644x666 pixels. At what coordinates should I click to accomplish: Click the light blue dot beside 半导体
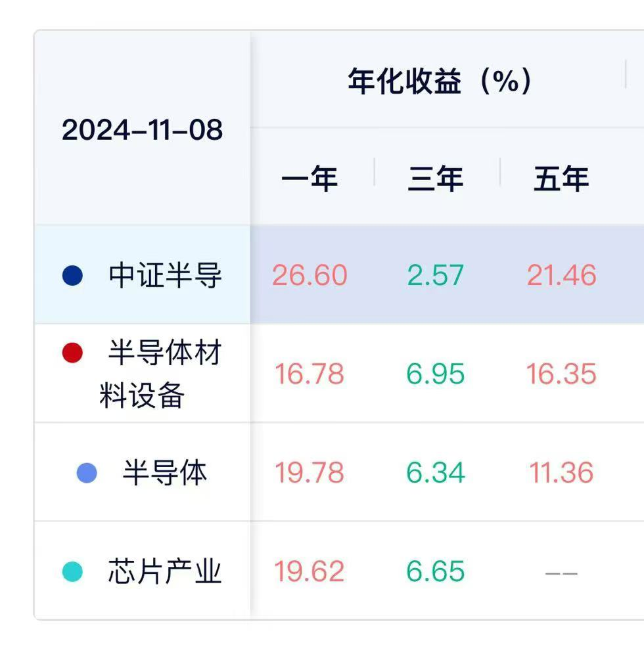click(87, 473)
